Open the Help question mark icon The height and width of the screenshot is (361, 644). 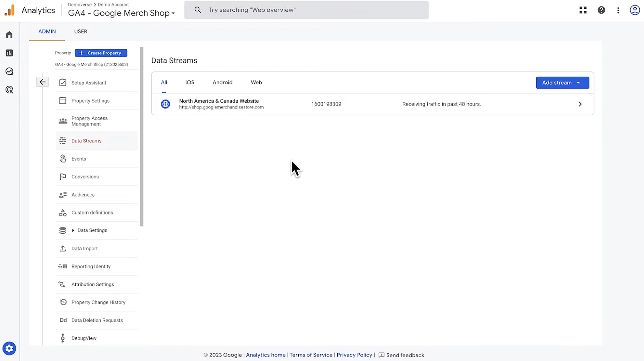click(601, 10)
